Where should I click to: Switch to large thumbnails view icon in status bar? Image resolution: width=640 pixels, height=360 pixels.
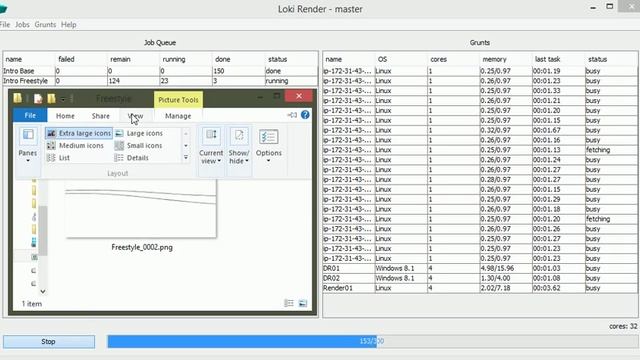pos(303,303)
